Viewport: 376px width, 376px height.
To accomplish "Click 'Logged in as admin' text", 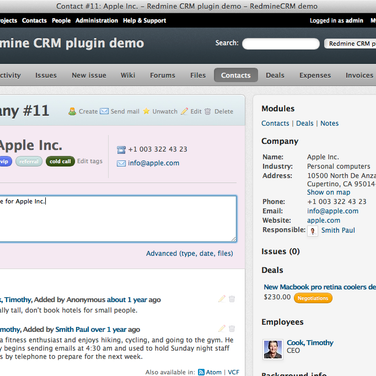I will tap(336, 21).
